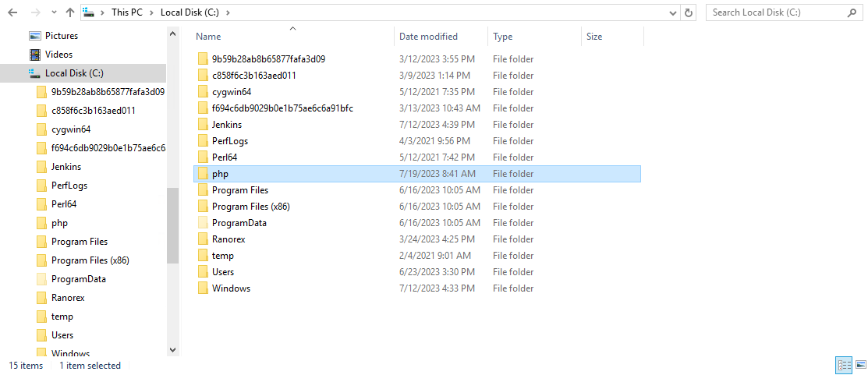Select temp in the navigation tree
This screenshot has height=375, width=868.
pyautogui.click(x=62, y=317)
